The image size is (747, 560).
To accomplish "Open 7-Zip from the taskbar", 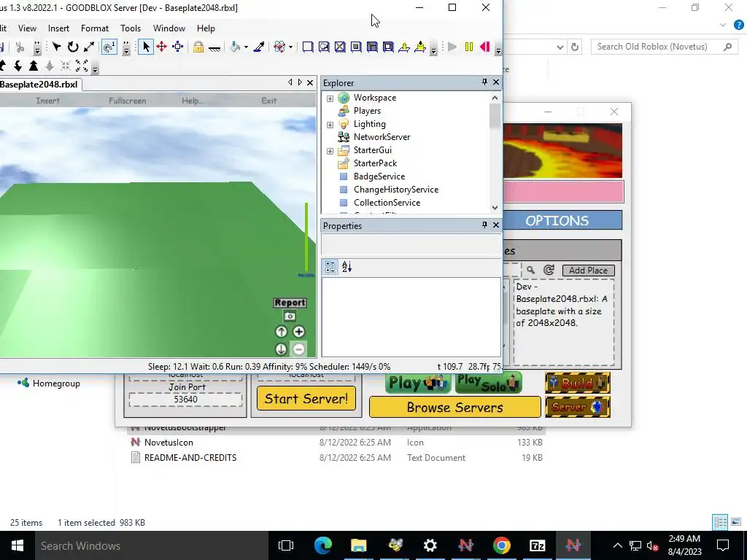I will (537, 545).
